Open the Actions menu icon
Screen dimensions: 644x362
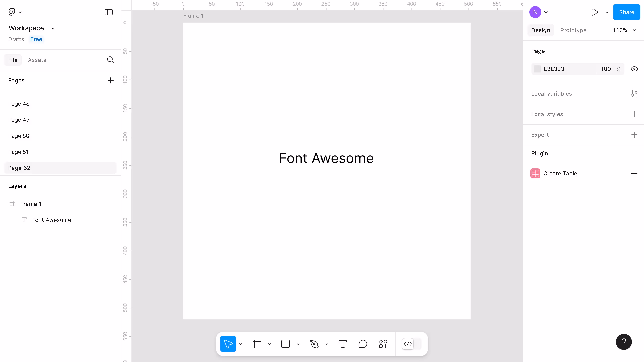tap(383, 344)
